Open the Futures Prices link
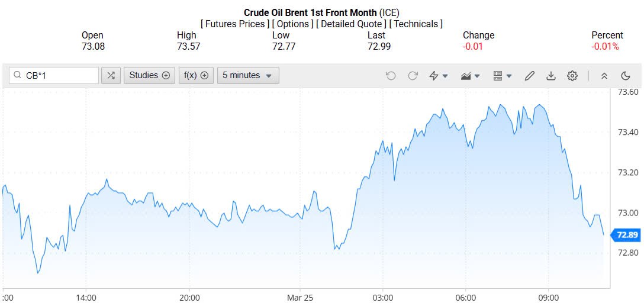The height and width of the screenshot is (303, 644). click(x=235, y=24)
